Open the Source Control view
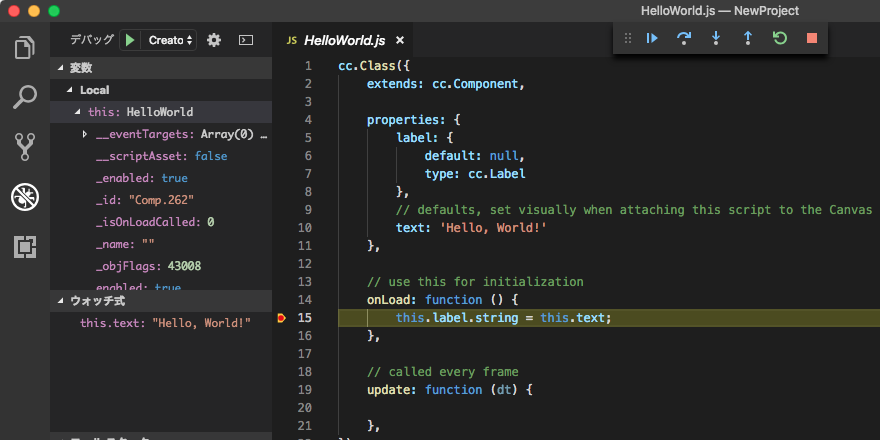Viewport: 880px width, 440px height. point(25,147)
